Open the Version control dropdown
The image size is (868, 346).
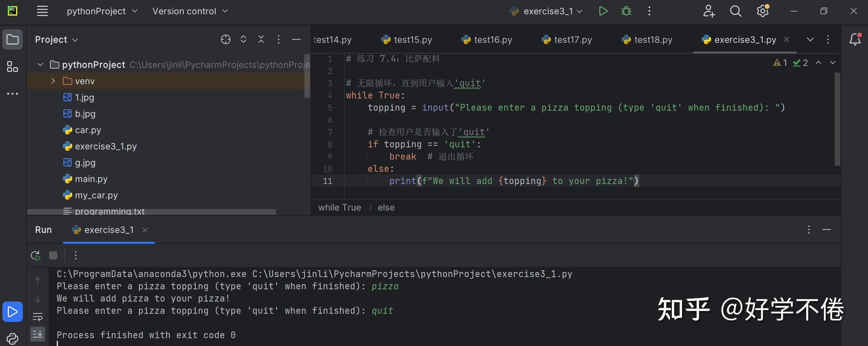point(189,11)
